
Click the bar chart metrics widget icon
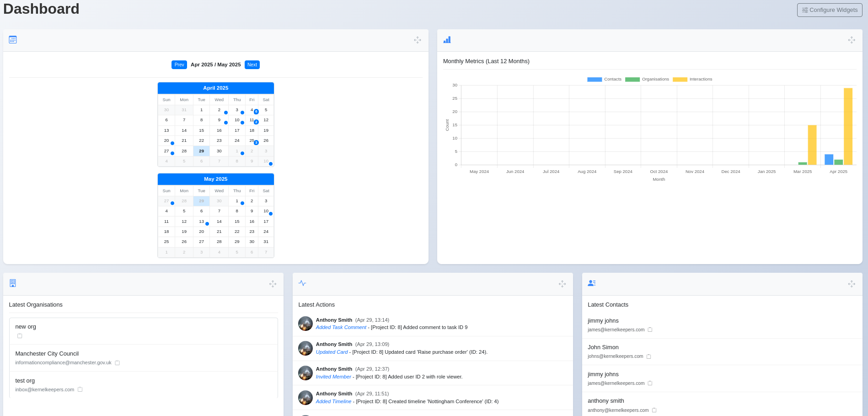(447, 40)
